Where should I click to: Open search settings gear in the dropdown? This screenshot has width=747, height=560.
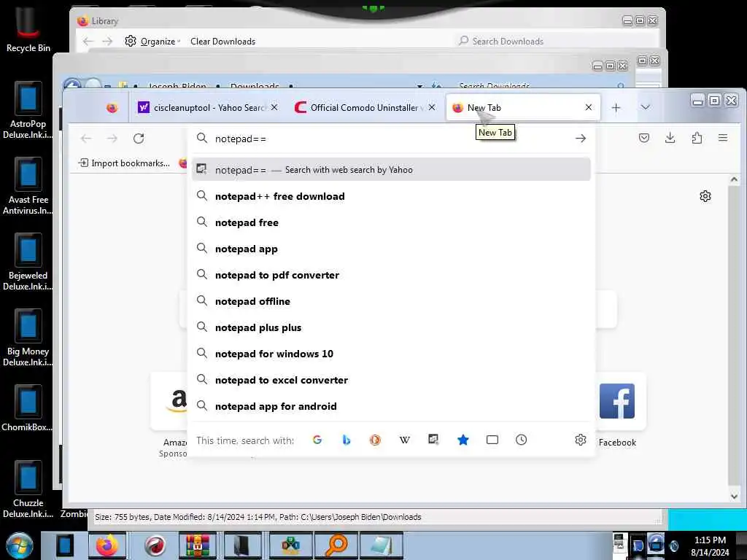pos(580,440)
